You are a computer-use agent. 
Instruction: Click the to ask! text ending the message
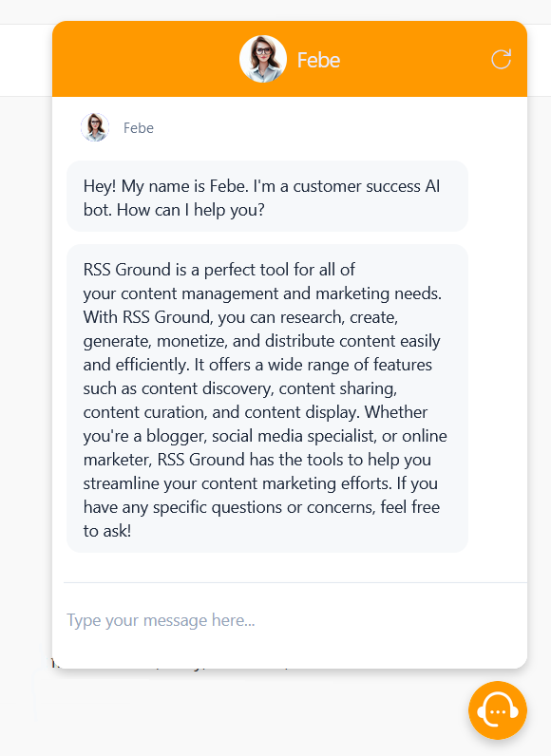(x=107, y=531)
